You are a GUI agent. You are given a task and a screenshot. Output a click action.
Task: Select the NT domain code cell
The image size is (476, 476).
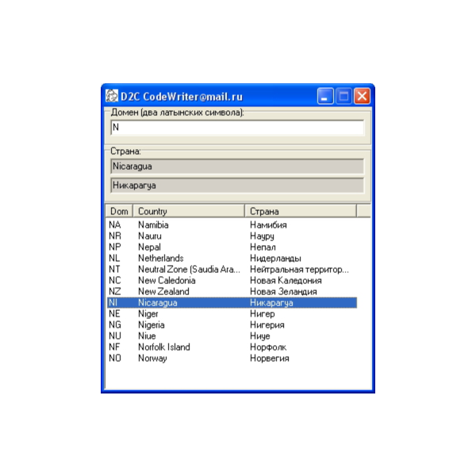tap(114, 269)
